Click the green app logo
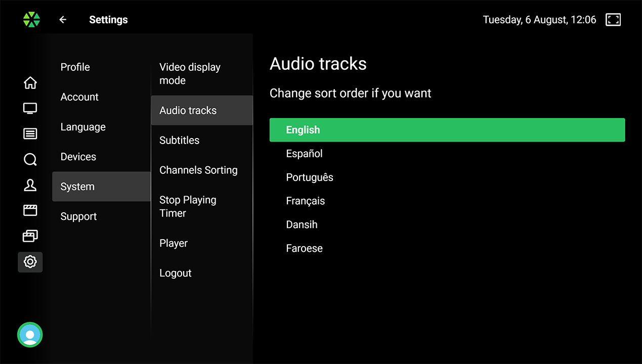The image size is (642, 364). [31, 20]
